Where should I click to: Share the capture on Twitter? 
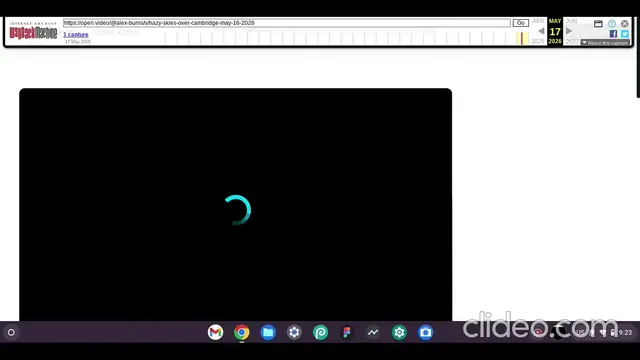coord(625,34)
